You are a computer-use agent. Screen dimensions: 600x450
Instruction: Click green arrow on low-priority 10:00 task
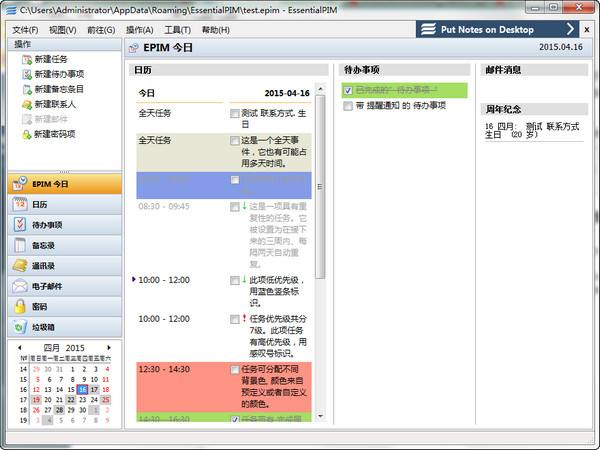(244, 280)
